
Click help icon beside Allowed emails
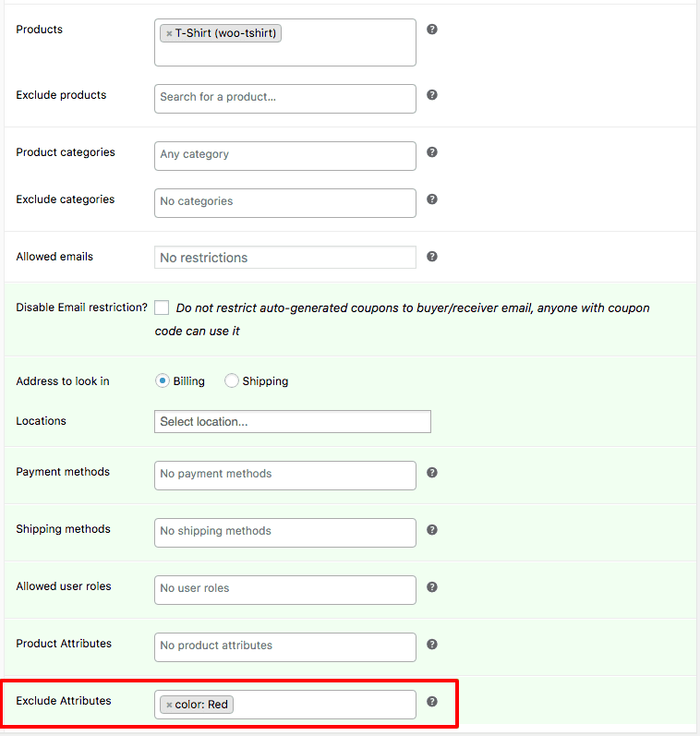[x=432, y=257]
